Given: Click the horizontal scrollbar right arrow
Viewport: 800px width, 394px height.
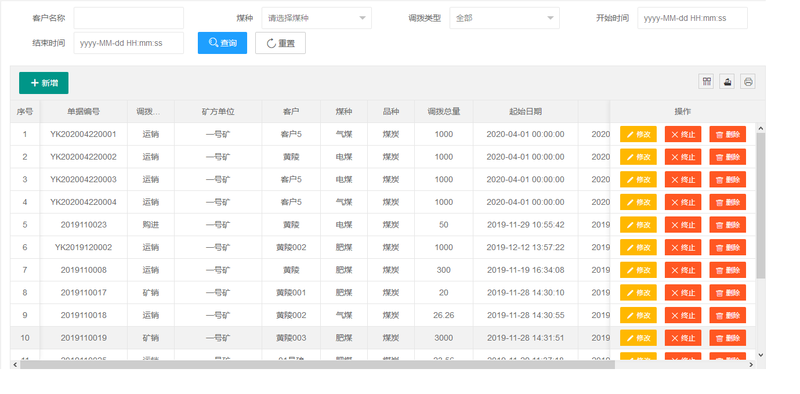Looking at the screenshot, I should click(751, 364).
